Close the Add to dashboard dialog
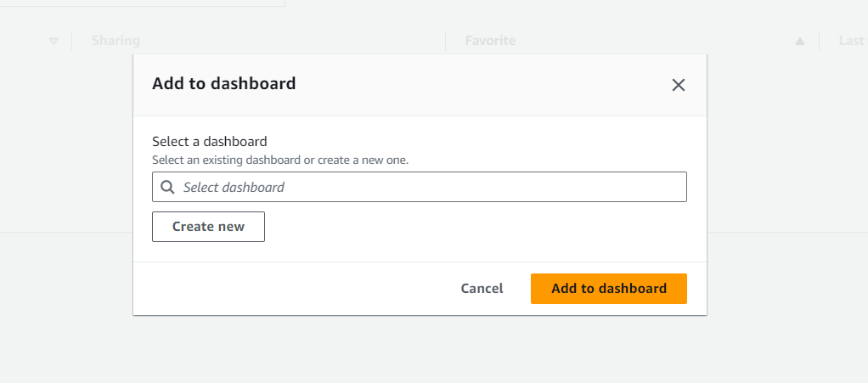This screenshot has height=383, width=868. (x=678, y=85)
